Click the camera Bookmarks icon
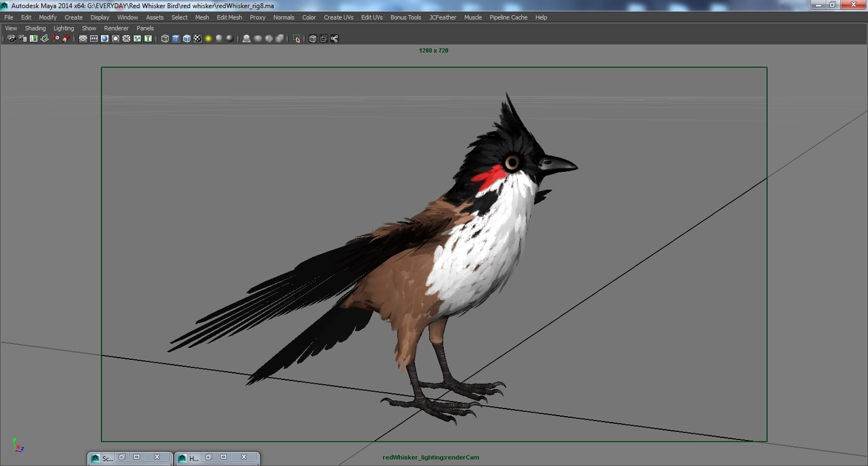868x466 pixels. pyautogui.click(x=33, y=39)
